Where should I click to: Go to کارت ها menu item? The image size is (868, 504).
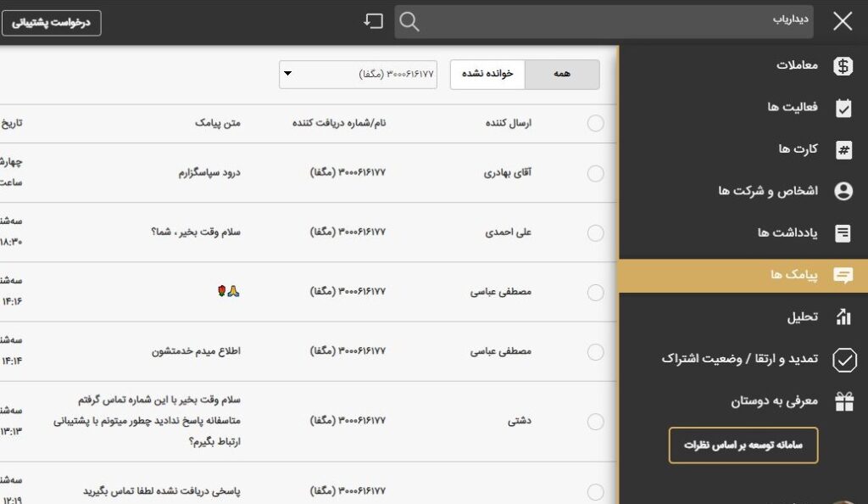[798, 149]
